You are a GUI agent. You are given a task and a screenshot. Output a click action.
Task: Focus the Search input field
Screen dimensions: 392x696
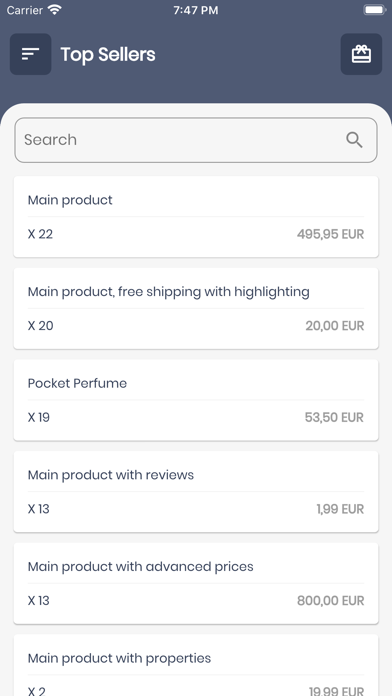(x=196, y=140)
